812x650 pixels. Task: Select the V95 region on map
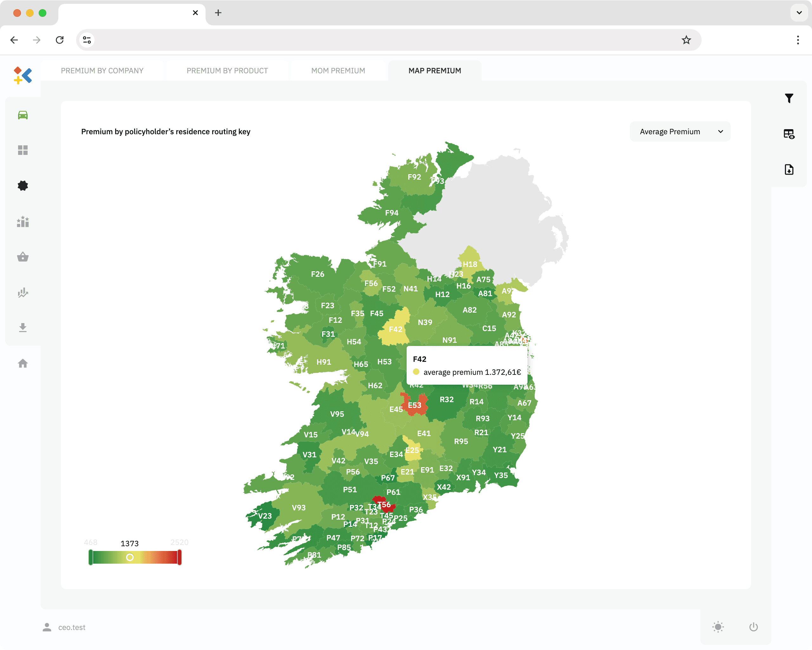point(337,414)
